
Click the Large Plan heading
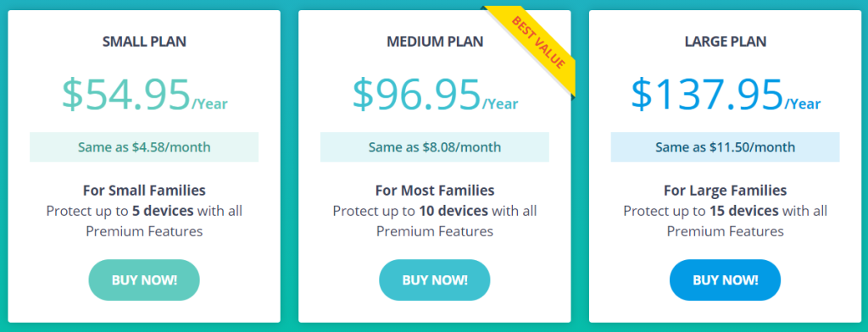point(726,41)
